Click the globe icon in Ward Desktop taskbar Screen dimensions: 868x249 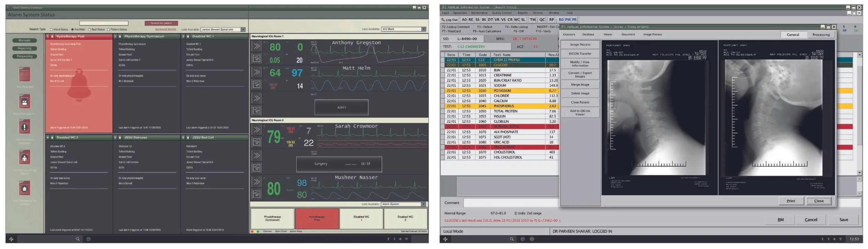89,239
